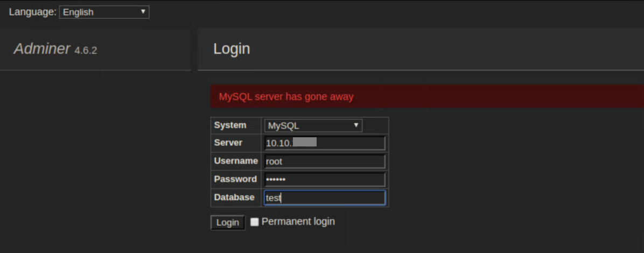Click the arrow on the System selector

click(355, 125)
